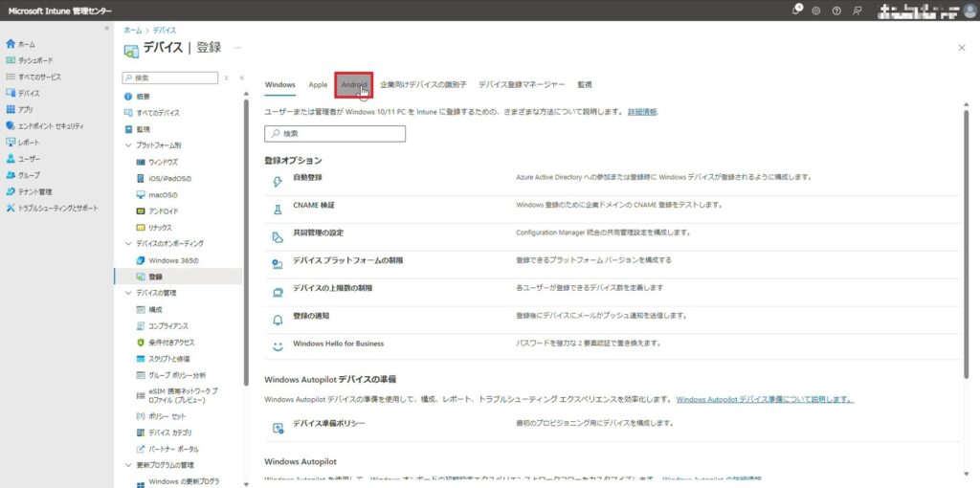Image resolution: width=980 pixels, height=488 pixels.
Task: Collapse the far-left navigation with double chevron
Action: (x=106, y=29)
